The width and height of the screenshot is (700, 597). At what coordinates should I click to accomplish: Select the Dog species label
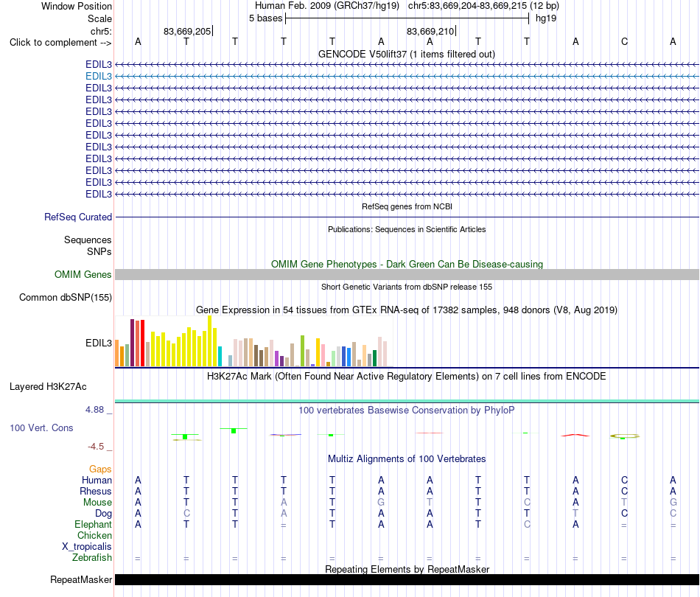[x=104, y=514]
